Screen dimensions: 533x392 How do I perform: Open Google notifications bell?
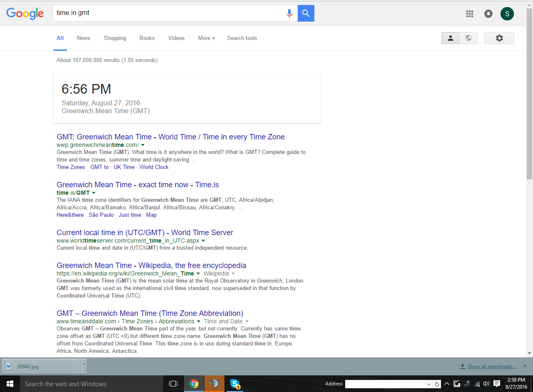pos(488,14)
